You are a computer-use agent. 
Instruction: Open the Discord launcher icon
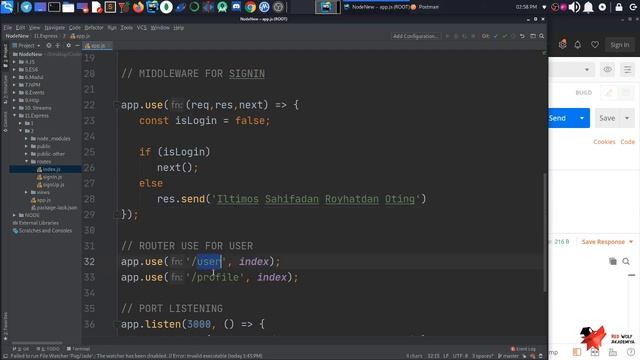pyautogui.click(x=236, y=7)
